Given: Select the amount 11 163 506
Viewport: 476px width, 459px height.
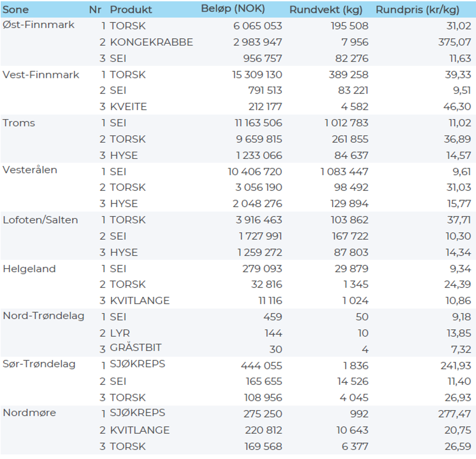Looking at the screenshot, I should point(255,123).
